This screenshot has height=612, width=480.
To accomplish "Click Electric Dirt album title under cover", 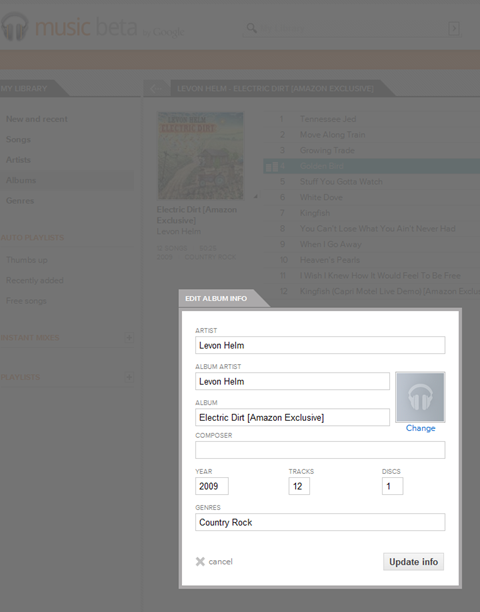I will pos(197,215).
